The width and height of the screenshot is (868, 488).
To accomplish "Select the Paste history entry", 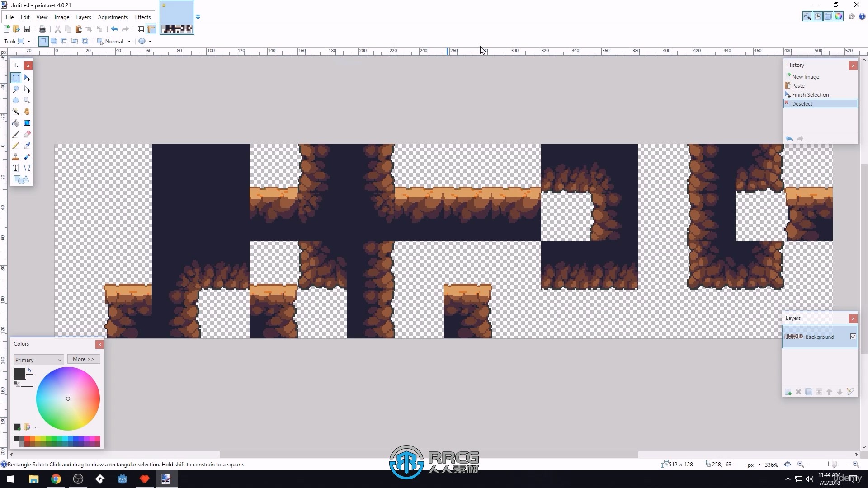I will (x=821, y=86).
